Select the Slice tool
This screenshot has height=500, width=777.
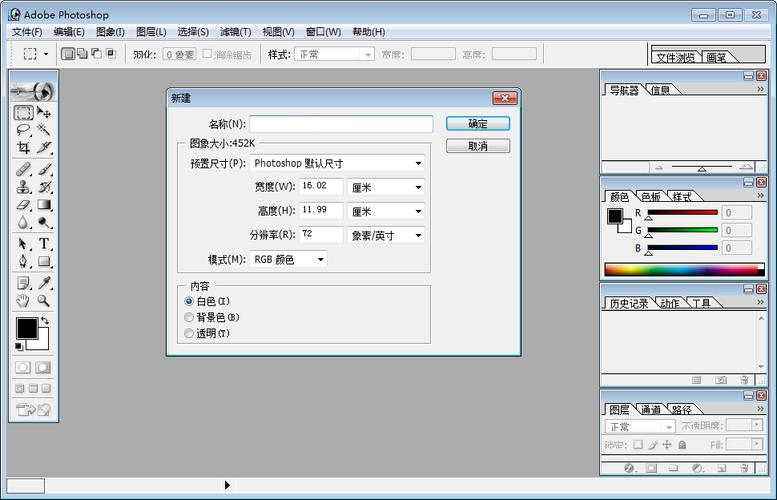44,147
